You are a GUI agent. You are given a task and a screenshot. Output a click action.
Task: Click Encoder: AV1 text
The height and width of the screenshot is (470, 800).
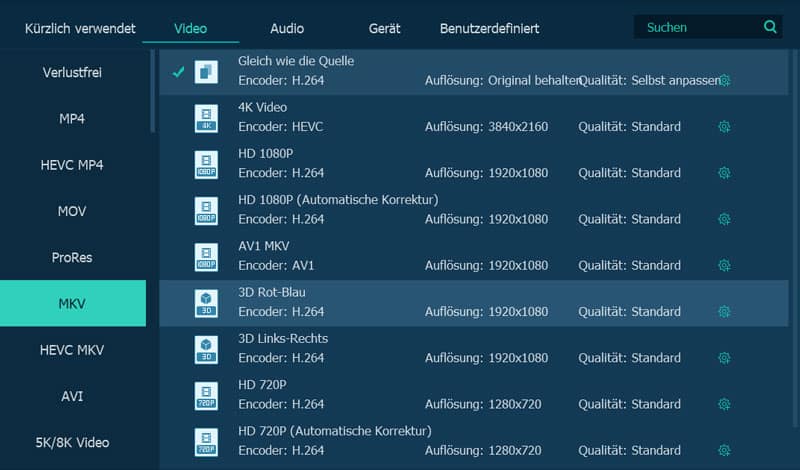276,265
